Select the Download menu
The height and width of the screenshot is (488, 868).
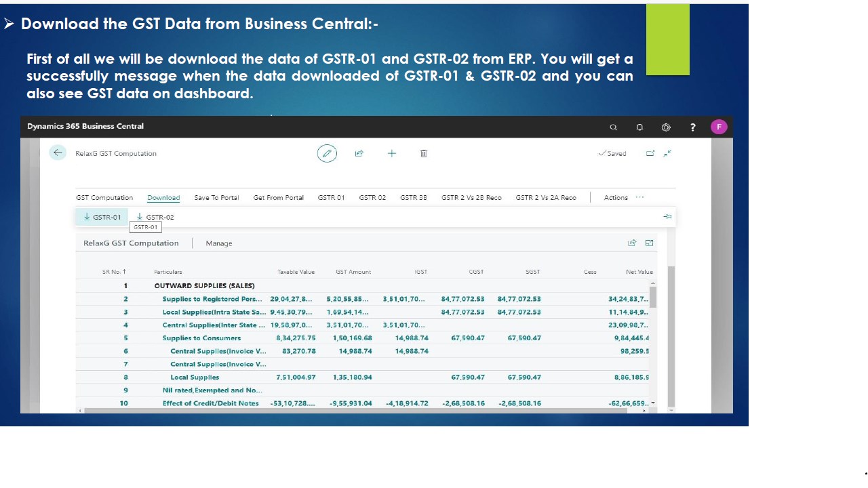[x=163, y=198]
